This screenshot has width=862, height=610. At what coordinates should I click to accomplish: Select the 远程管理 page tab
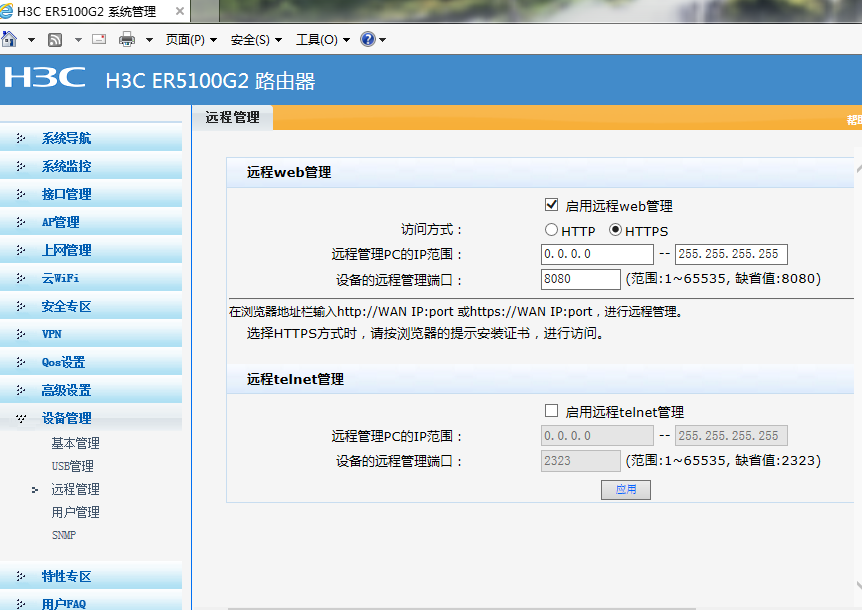[232, 118]
